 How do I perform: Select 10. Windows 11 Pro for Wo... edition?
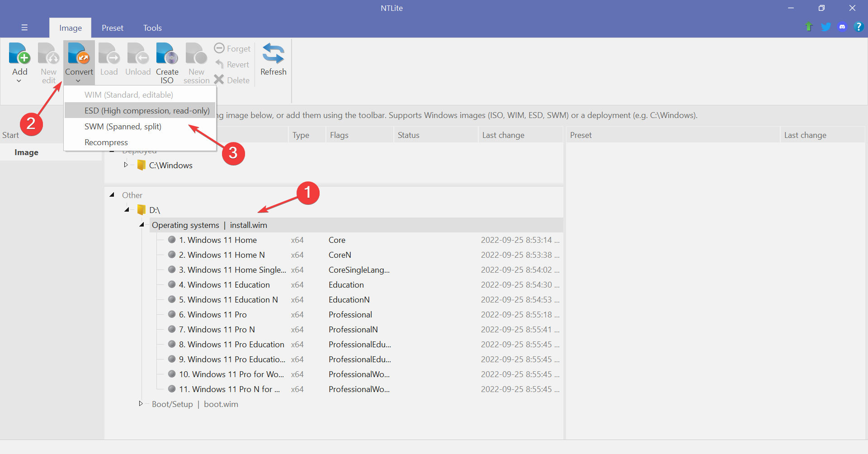point(231,374)
